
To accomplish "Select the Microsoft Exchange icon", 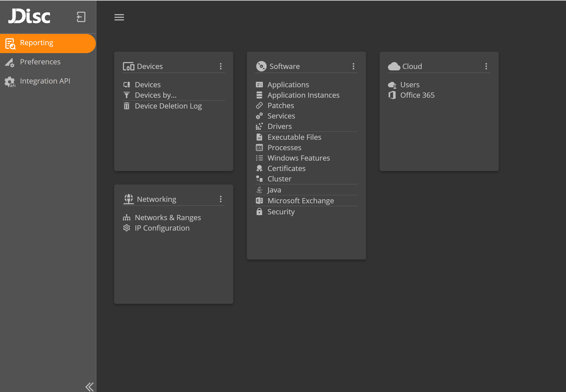I will (x=259, y=200).
